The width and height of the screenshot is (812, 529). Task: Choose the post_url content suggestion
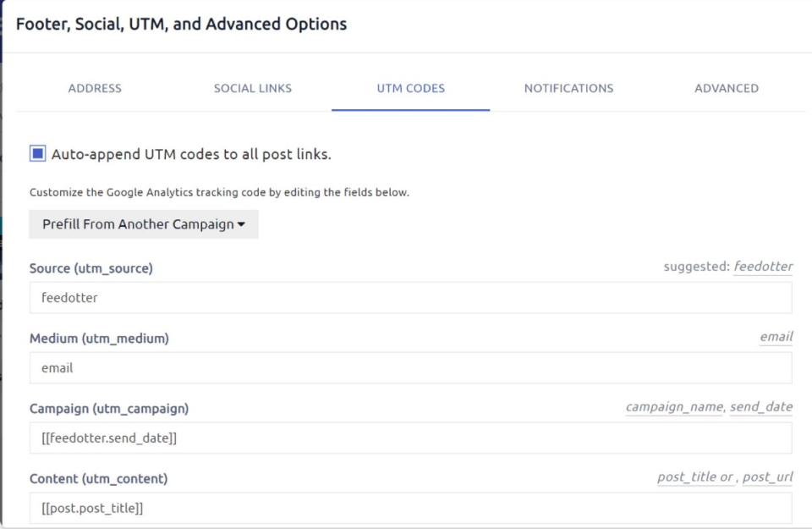[x=770, y=476]
